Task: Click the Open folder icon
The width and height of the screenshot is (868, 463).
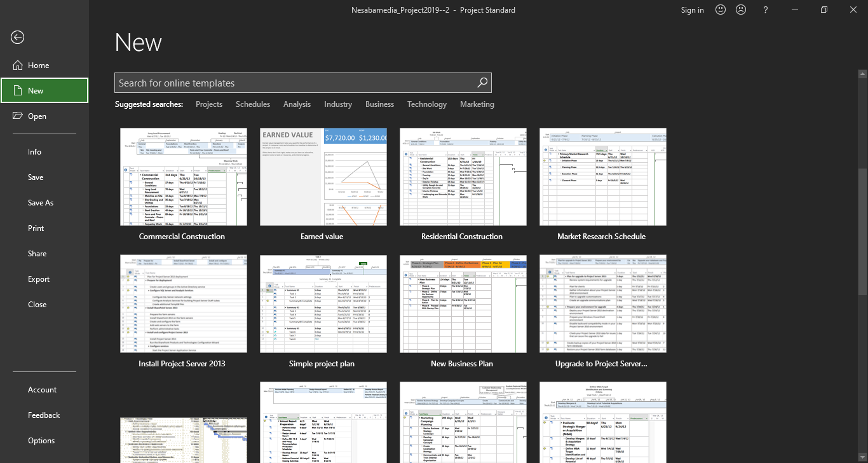Action: pos(17,116)
